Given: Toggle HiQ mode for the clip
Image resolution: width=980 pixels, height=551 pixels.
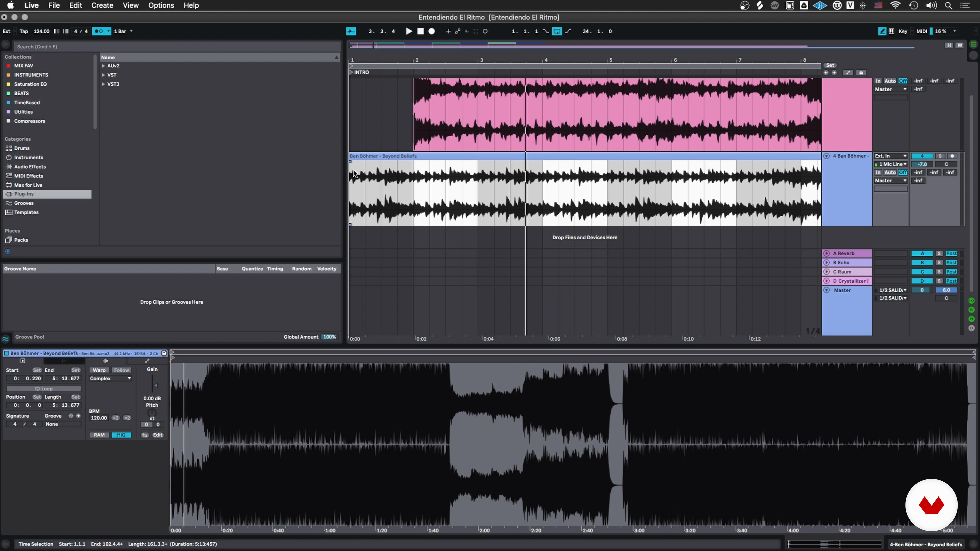Looking at the screenshot, I should tap(121, 435).
